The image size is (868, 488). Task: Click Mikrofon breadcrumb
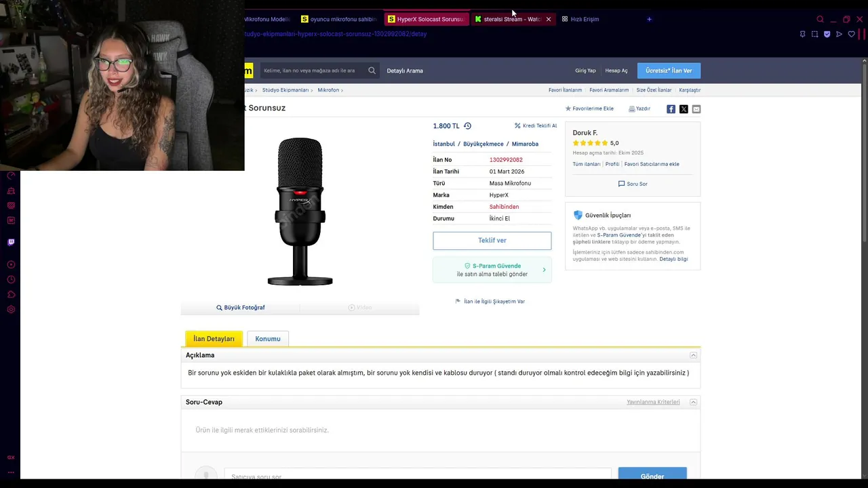328,90
